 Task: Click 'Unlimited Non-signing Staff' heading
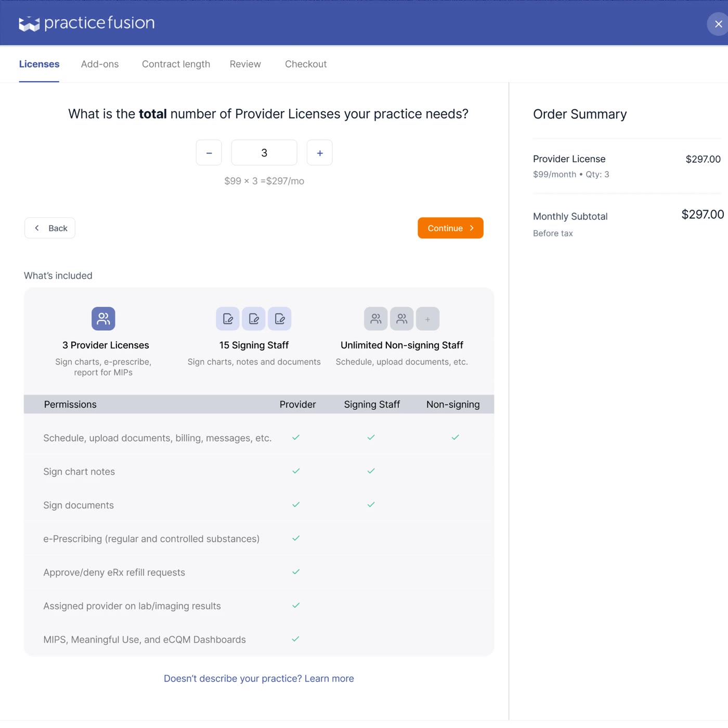[402, 345]
